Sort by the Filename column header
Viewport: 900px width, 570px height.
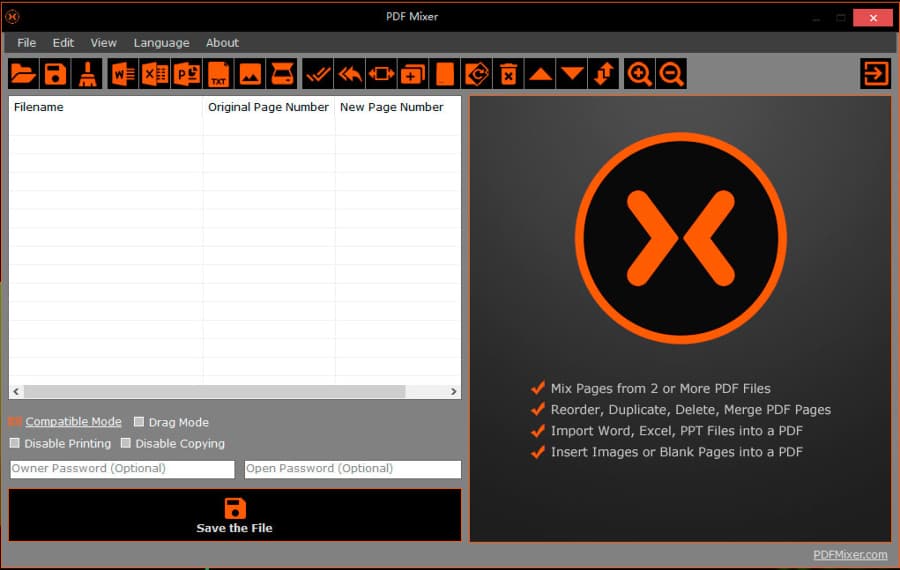point(106,107)
